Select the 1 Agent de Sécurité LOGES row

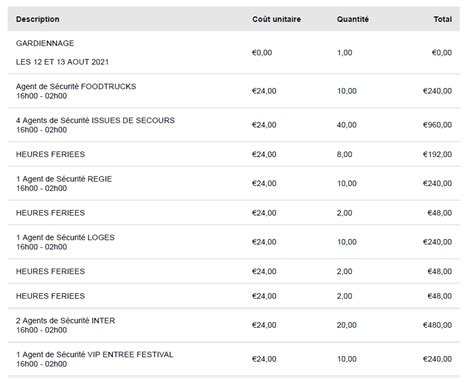point(234,242)
